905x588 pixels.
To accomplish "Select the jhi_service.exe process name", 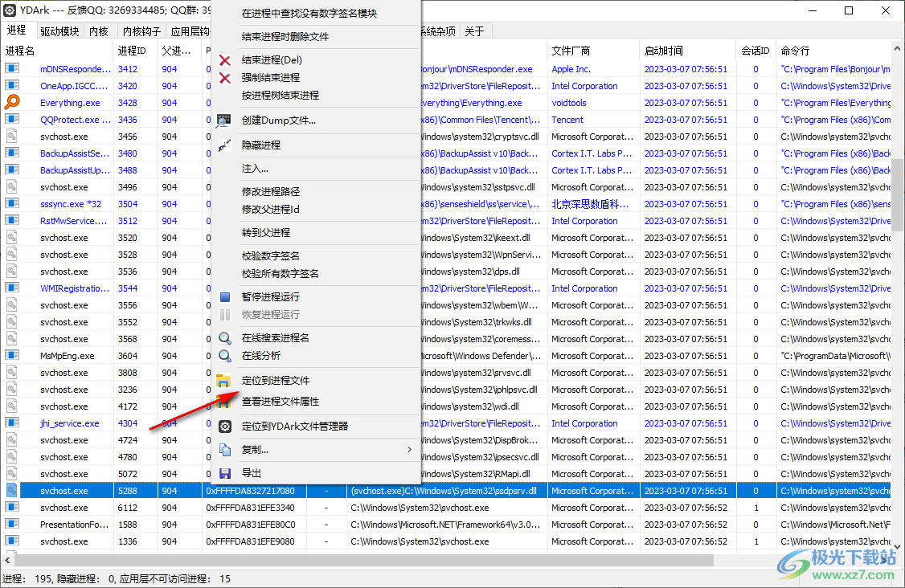I will pos(69,423).
